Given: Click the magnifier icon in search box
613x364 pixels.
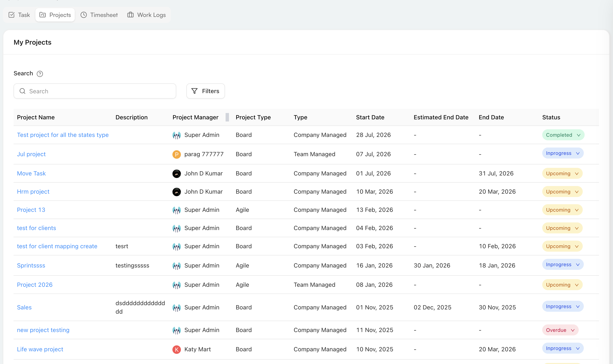Looking at the screenshot, I should click(x=23, y=91).
